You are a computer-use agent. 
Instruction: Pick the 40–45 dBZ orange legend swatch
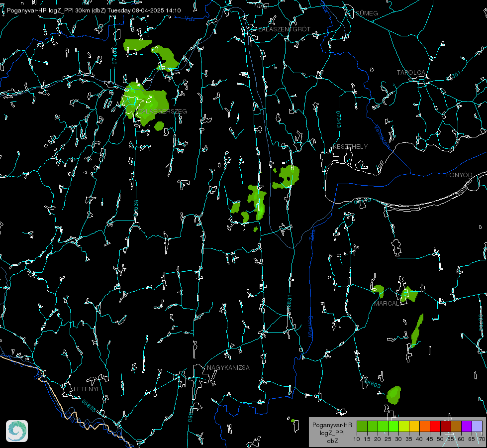point(425,427)
